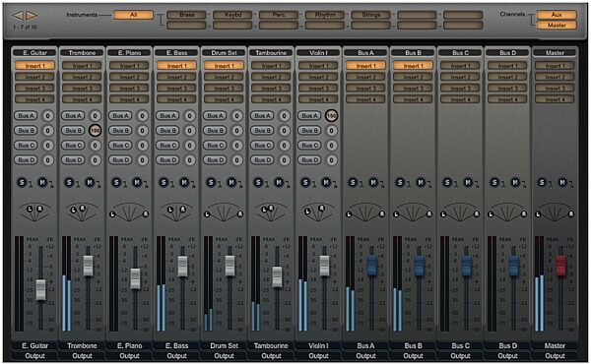Click the Violin I pan control
This screenshot has height=364, width=591.
318,212
